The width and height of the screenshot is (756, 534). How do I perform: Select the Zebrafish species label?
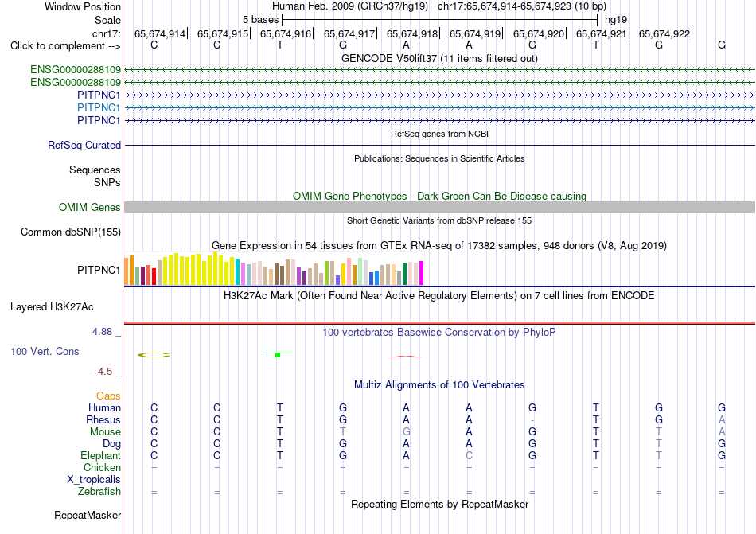99,492
